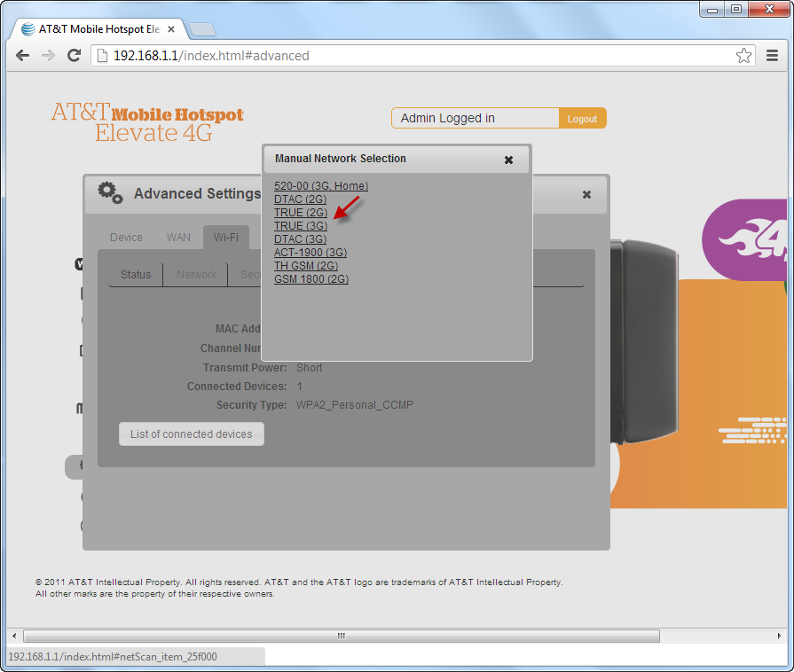
Task: Click the horizontal scrollbar thumb
Action: tap(342, 636)
